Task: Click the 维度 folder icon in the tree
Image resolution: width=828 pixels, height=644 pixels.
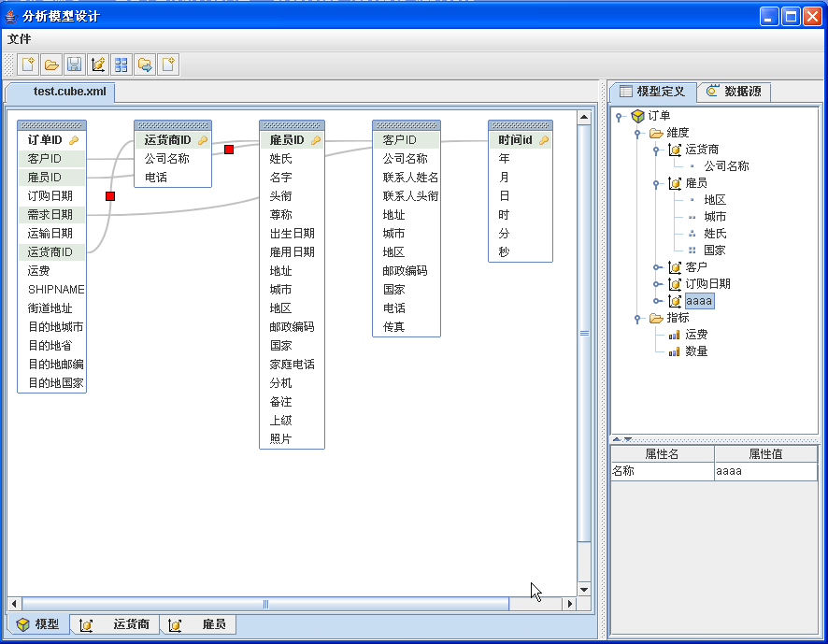Action: point(656,133)
